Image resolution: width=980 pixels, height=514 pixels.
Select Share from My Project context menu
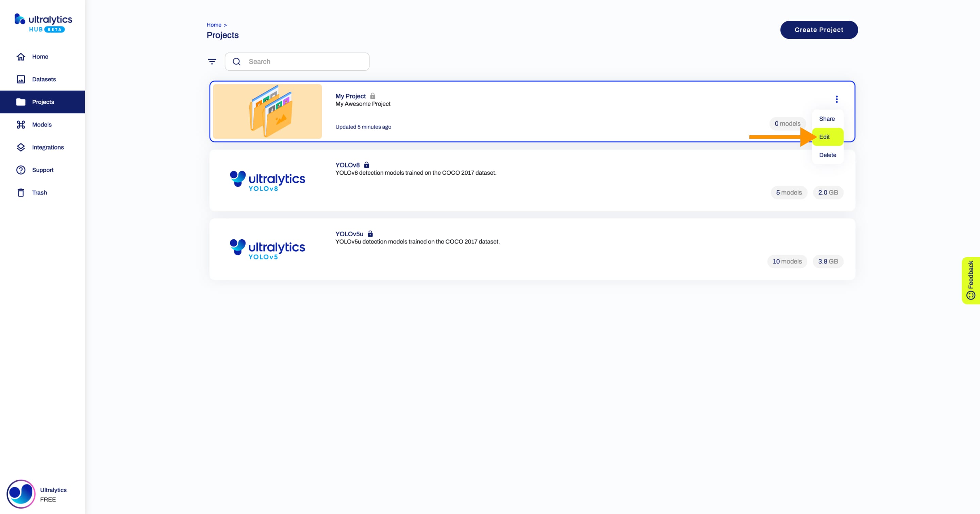827,118
